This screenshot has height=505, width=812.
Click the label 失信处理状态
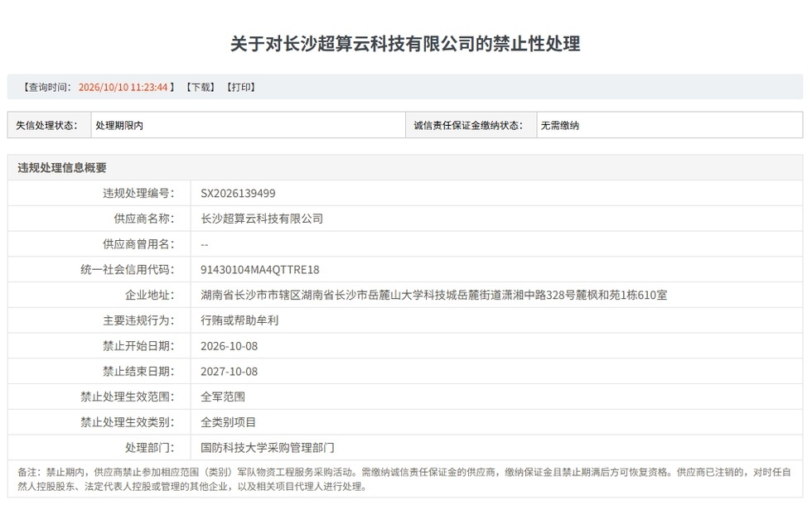[x=46, y=125]
